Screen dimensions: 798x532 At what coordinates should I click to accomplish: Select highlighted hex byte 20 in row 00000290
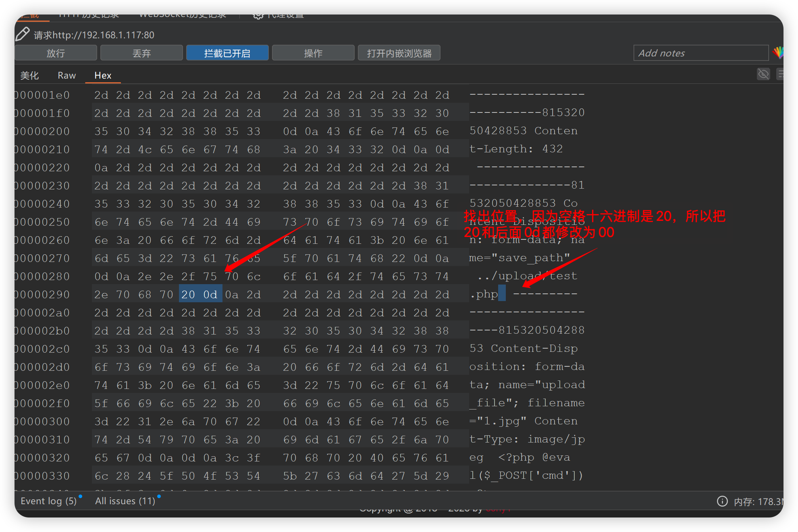(x=188, y=295)
